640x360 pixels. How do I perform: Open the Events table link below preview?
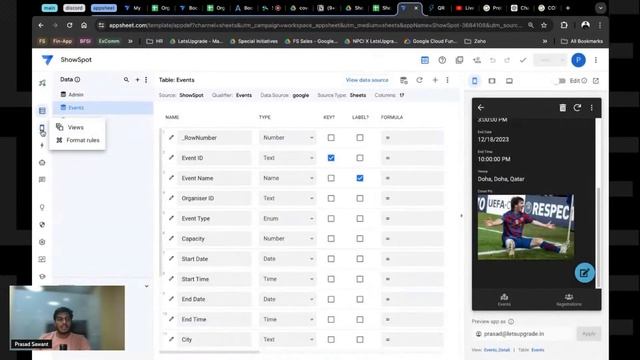tap(538, 350)
